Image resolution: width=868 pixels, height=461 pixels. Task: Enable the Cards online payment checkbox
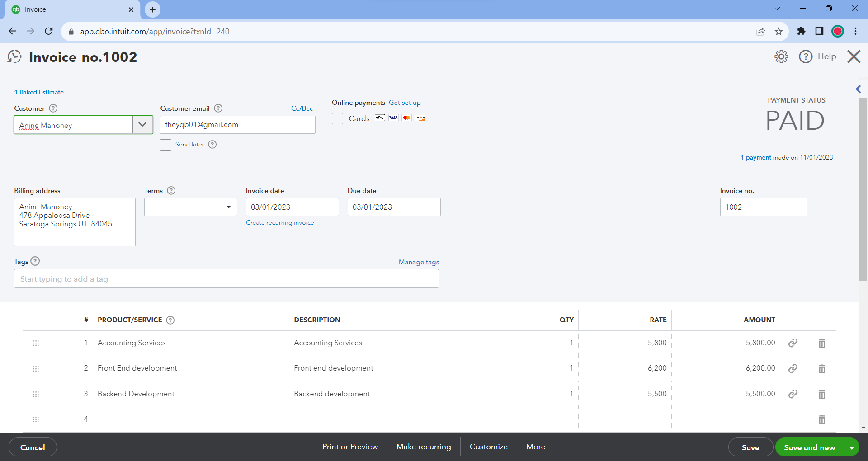[337, 118]
